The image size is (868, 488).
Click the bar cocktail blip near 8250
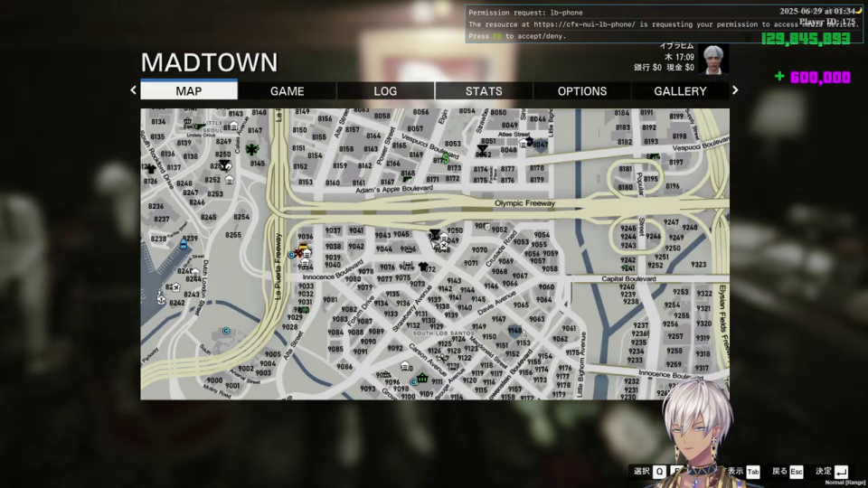coord(224,164)
